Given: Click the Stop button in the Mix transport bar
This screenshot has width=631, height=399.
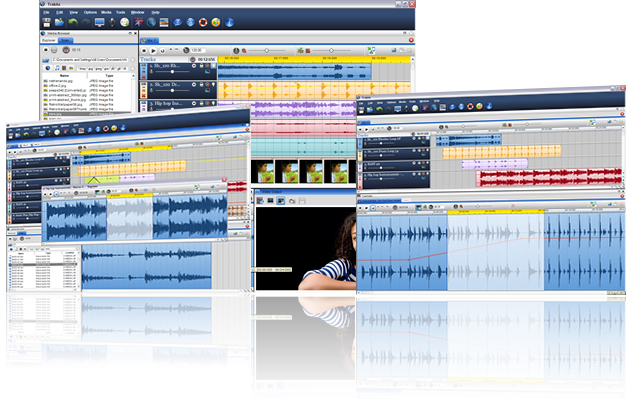Looking at the screenshot, I should [144, 51].
